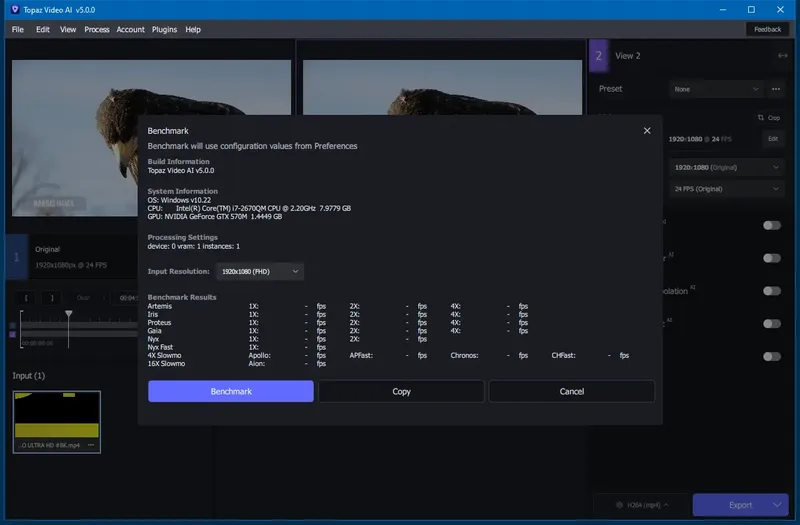Maximize the Topaz Video AI window
Screen dimensions: 800x525
[x=751, y=10]
